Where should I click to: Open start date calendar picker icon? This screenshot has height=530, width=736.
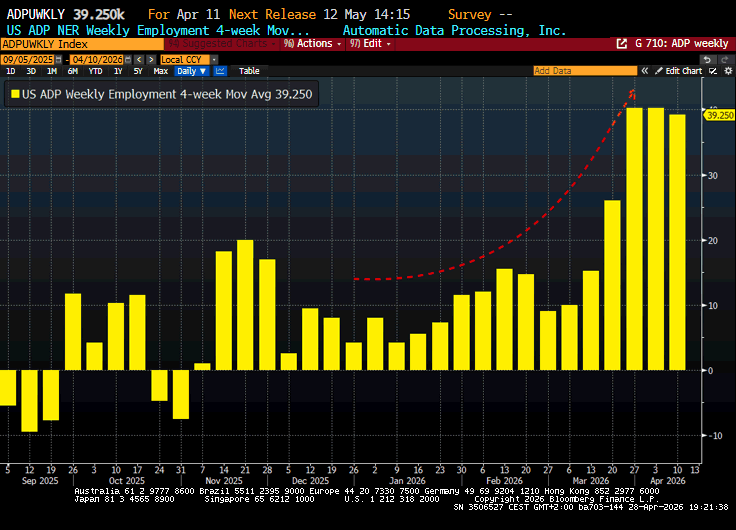point(59,59)
